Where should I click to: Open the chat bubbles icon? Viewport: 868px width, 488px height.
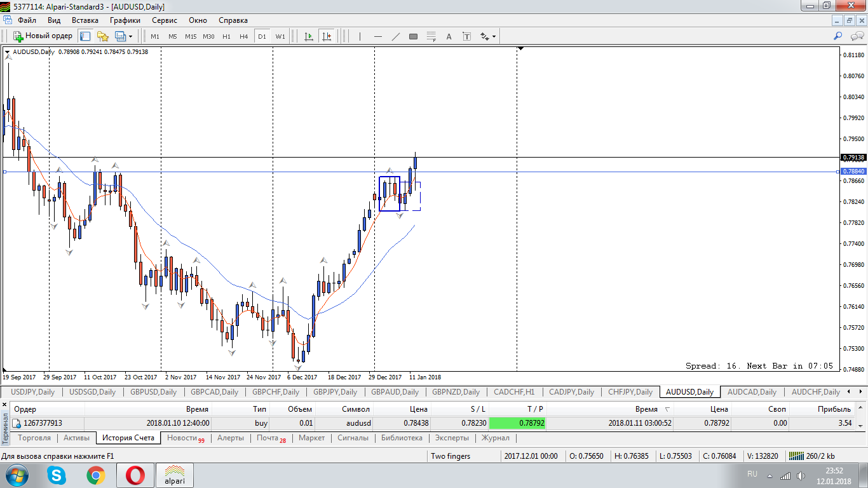click(857, 36)
